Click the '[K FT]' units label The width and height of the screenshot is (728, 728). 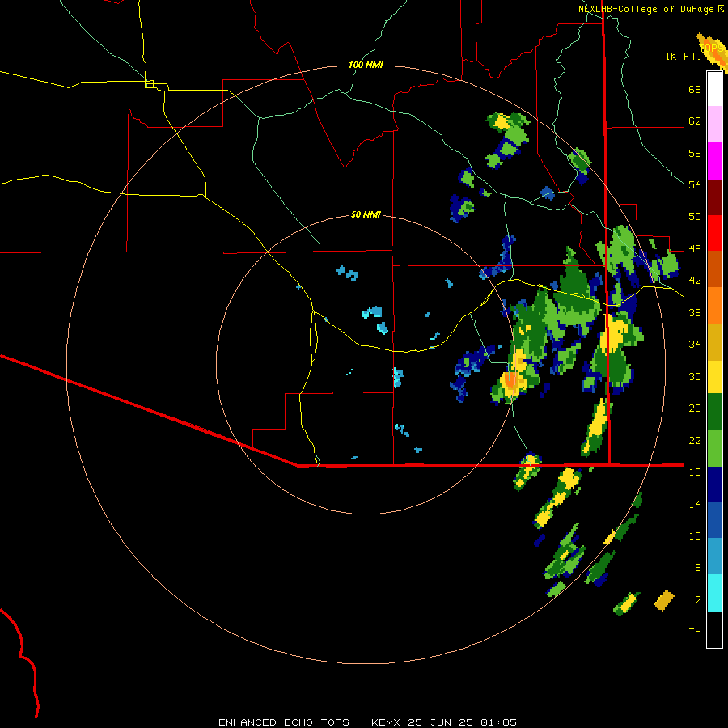684,57
